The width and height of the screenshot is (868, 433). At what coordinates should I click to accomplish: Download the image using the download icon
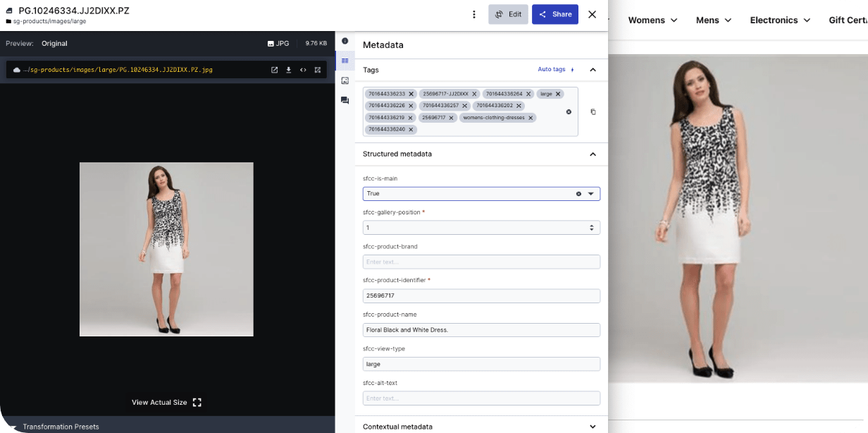288,70
